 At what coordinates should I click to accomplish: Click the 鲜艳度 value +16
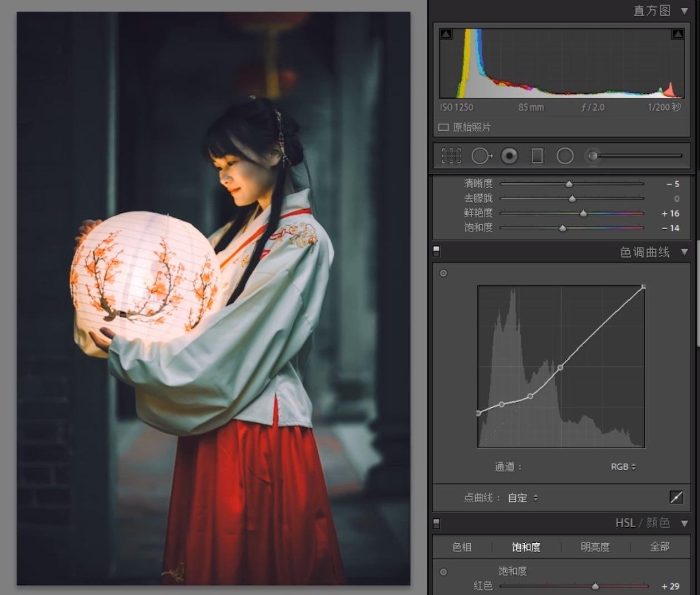[x=671, y=214]
